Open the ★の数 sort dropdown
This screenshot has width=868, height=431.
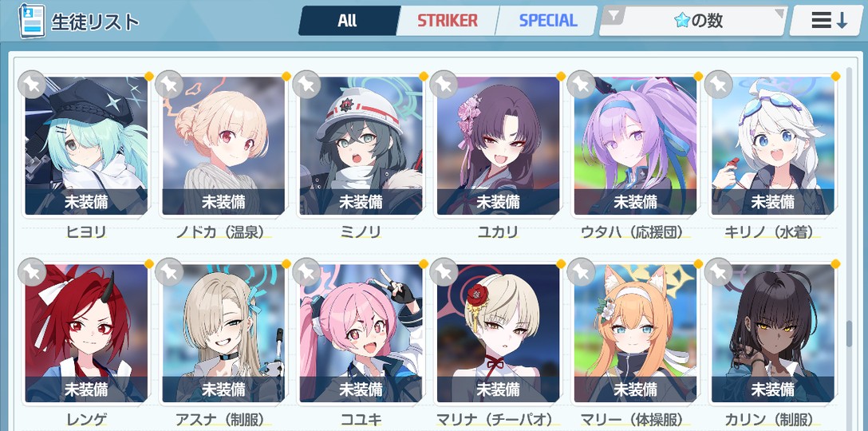(x=693, y=21)
